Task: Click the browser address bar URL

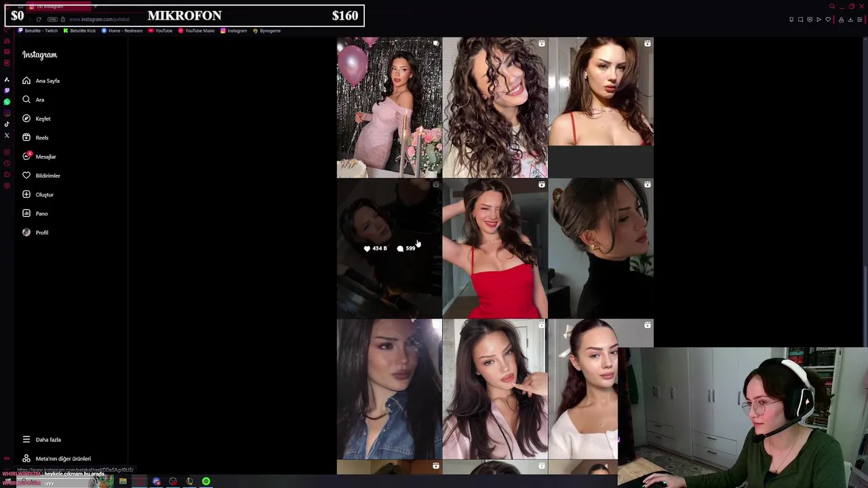Action: tap(99, 20)
